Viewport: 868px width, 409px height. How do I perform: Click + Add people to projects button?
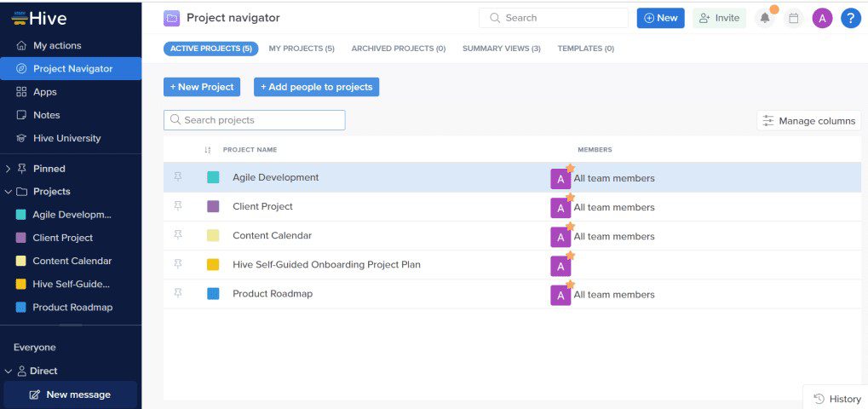(317, 87)
